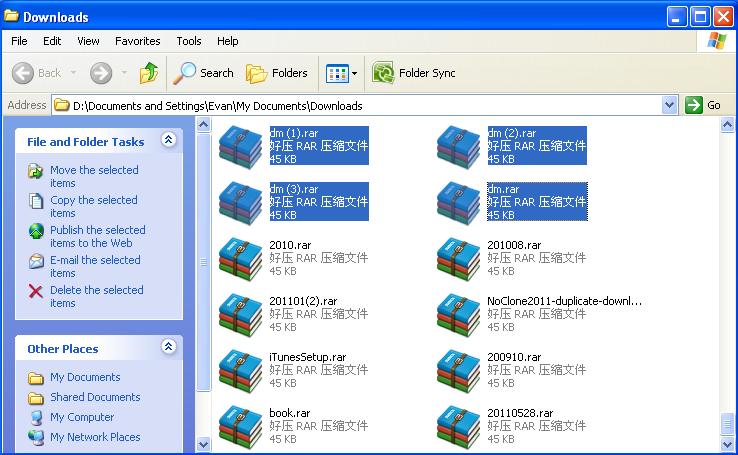Open the Edit menu
738x455 pixels.
[x=52, y=41]
